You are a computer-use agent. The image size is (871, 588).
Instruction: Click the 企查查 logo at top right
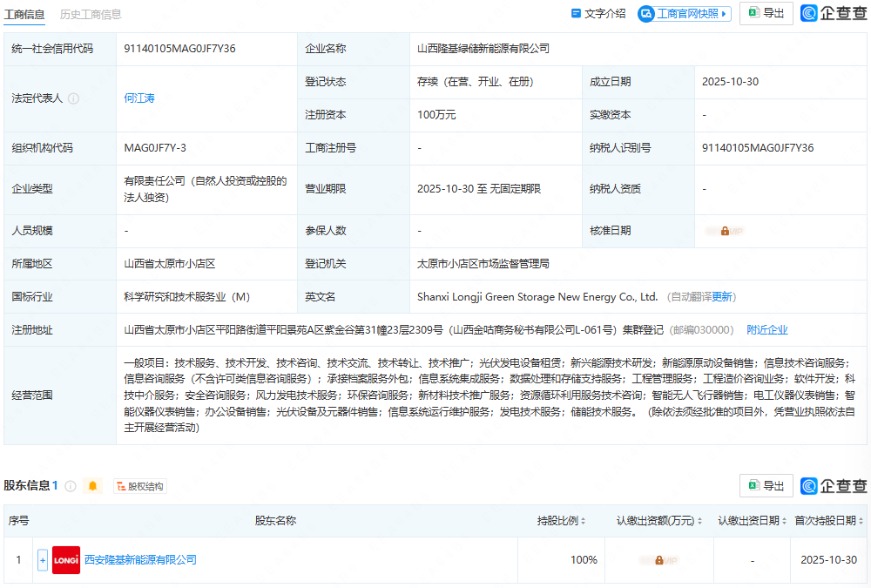coord(834,13)
